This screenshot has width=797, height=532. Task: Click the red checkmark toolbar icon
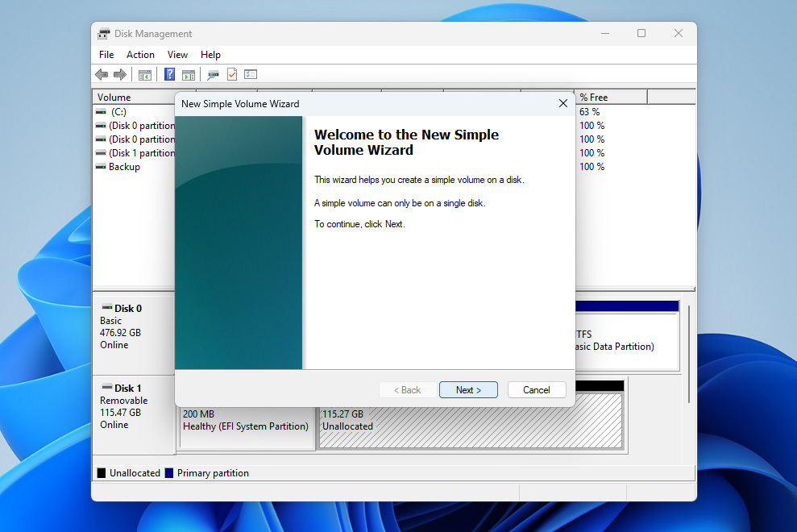(x=232, y=74)
